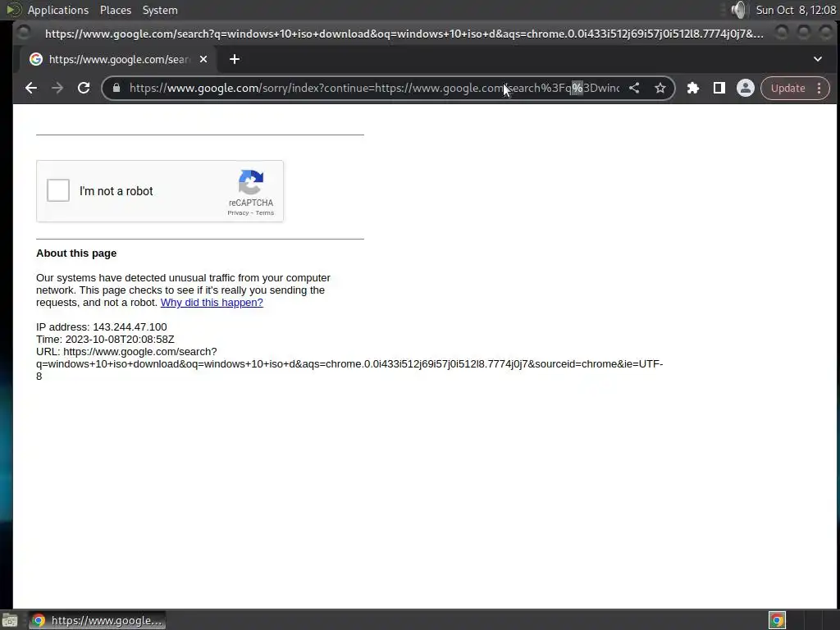The image size is (840, 630).
Task: Close the Google search tab
Action: [203, 59]
